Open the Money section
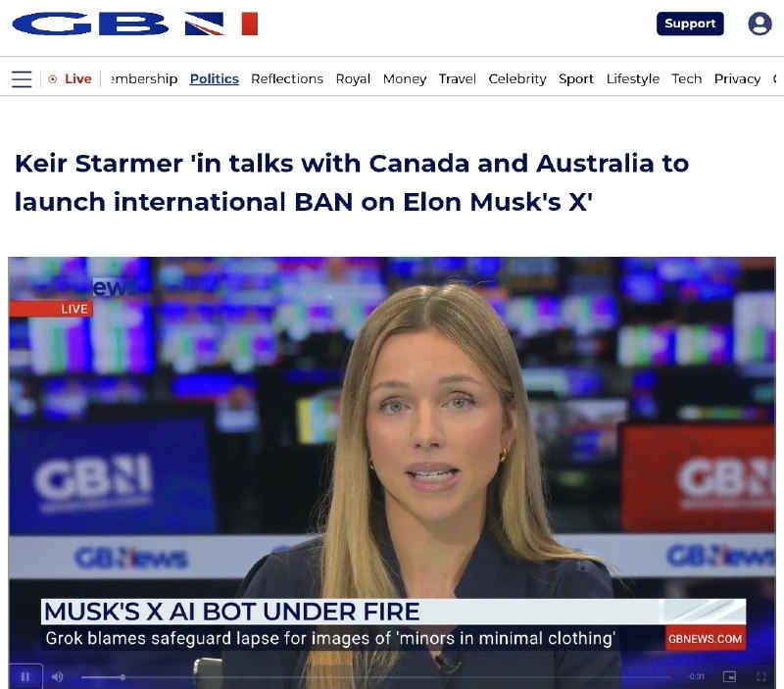Screen dimensions: 784x689 coord(405,79)
